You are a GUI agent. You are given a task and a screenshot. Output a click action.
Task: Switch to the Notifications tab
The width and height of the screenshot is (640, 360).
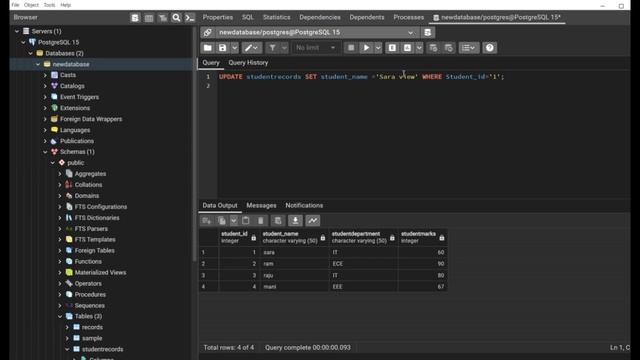click(x=304, y=206)
